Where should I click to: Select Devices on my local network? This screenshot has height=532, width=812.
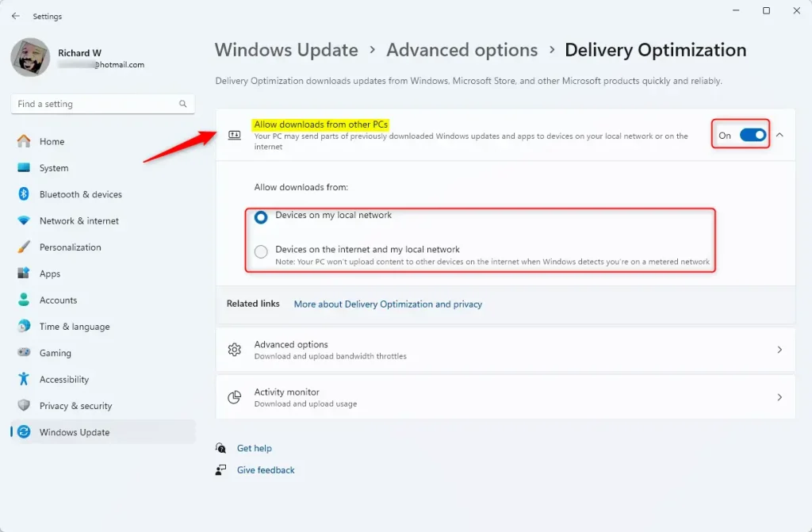pos(261,217)
